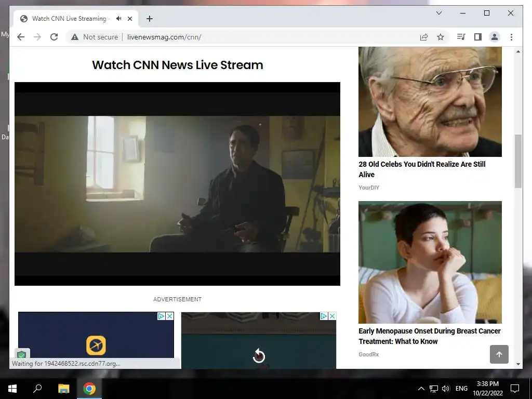The width and height of the screenshot is (532, 399).
Task: Click the green shield badge icon
Action: pos(22,355)
